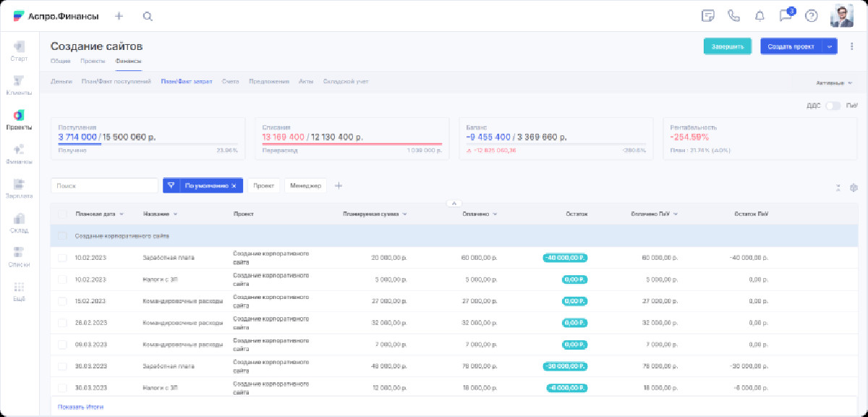868x417 pixels.
Task: Switch to the Счета tab
Action: [x=231, y=82]
